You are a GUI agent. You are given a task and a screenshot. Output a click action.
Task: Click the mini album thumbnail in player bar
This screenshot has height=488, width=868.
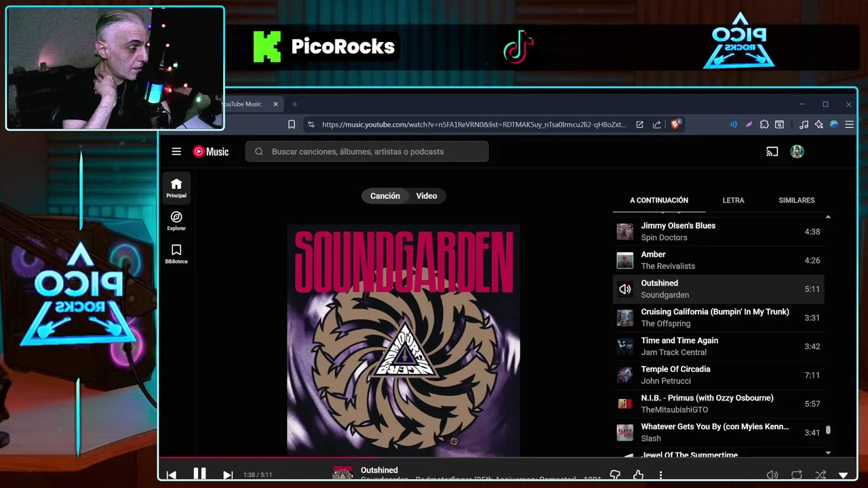(x=342, y=472)
